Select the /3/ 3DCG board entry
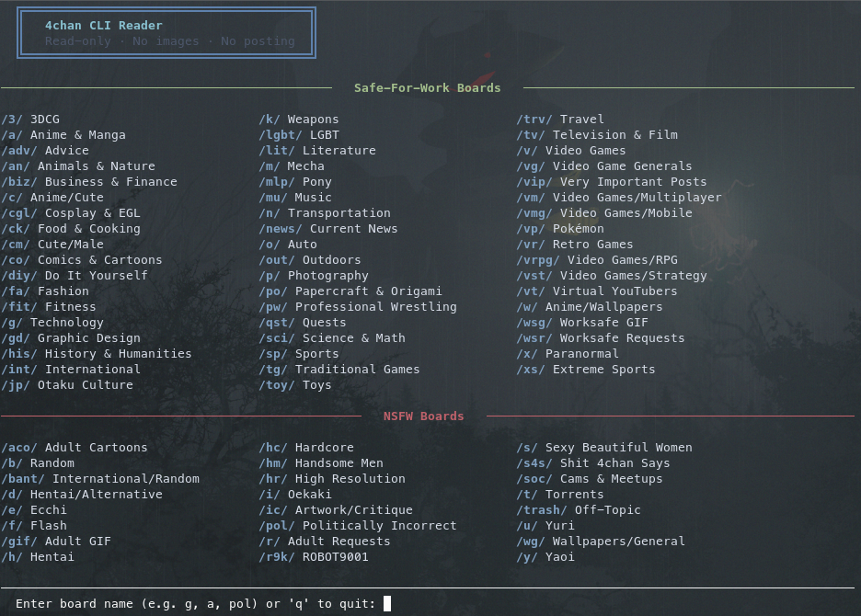This screenshot has height=616, width=861. (x=30, y=120)
